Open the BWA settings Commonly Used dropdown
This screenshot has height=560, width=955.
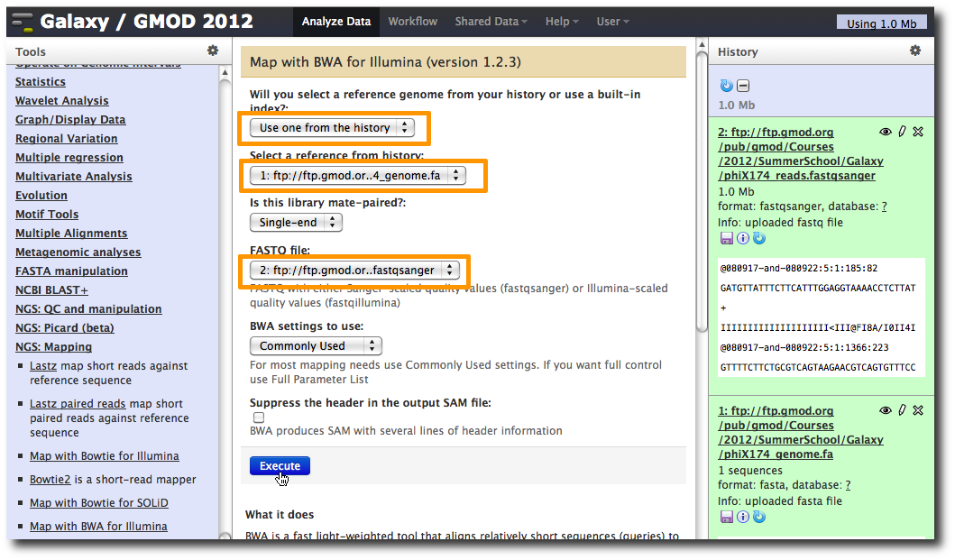(x=316, y=346)
